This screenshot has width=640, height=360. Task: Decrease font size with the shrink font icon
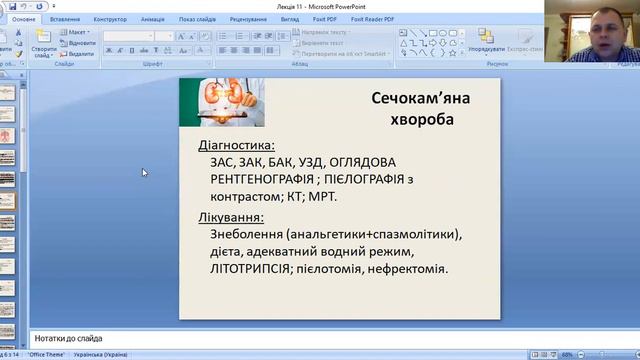pyautogui.click(x=192, y=37)
